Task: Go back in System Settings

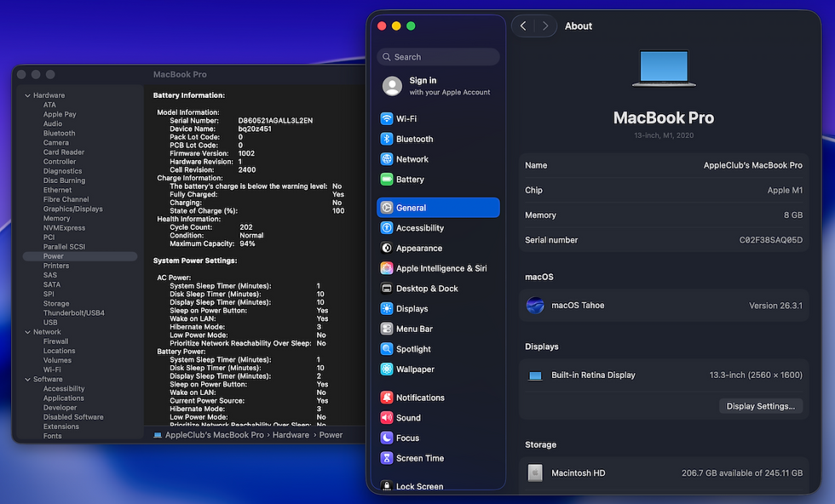Action: pos(523,26)
